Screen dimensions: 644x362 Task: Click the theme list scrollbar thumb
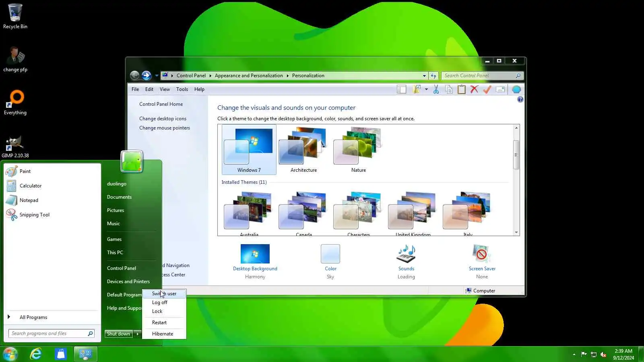tap(516, 155)
